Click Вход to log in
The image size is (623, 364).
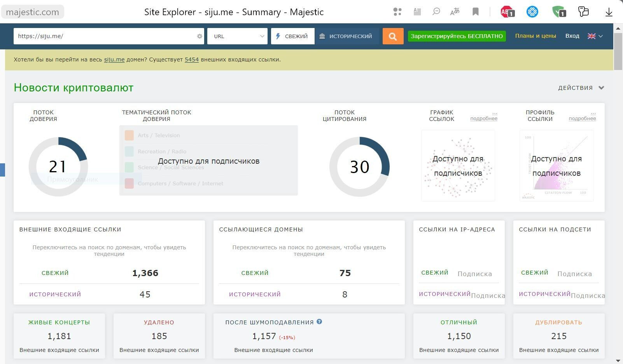(x=572, y=36)
